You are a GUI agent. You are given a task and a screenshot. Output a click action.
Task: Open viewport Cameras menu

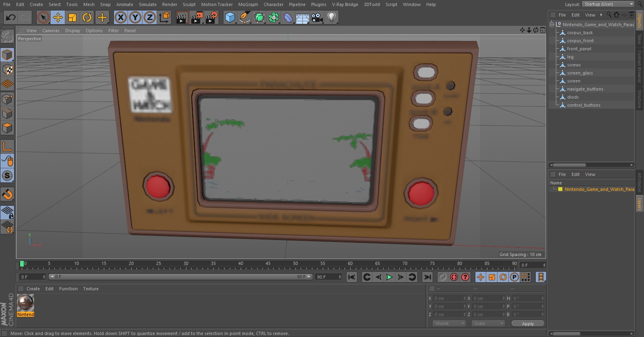click(51, 31)
